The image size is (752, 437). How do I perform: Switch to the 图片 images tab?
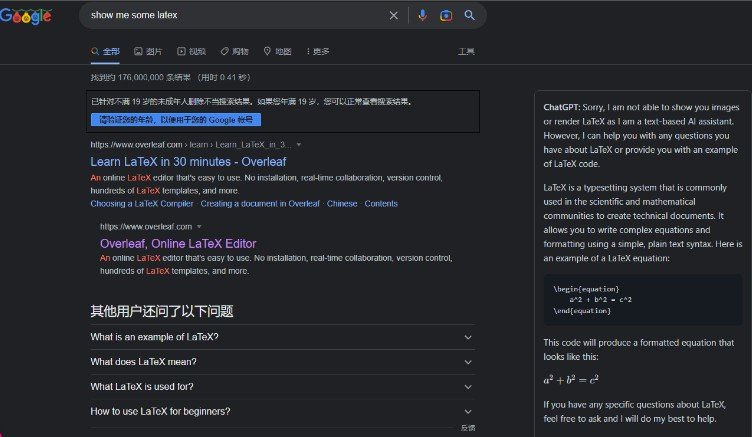148,51
